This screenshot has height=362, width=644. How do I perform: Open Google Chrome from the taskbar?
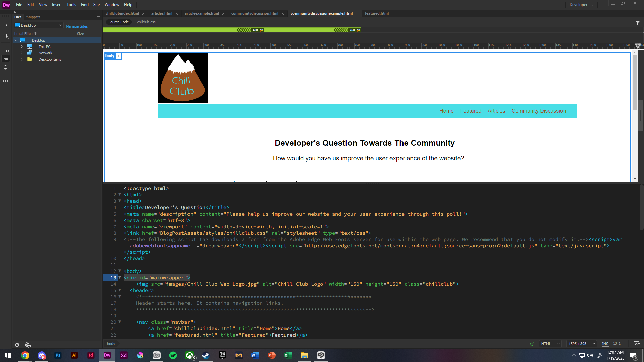click(25, 355)
